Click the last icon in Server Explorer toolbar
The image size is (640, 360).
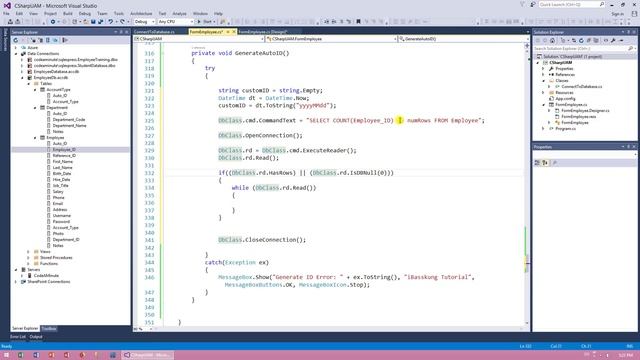click(x=65, y=40)
